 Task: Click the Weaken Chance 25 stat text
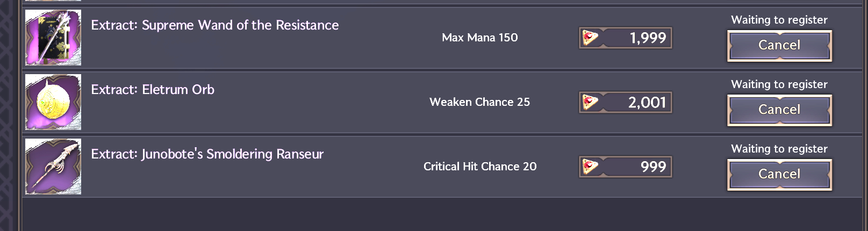tap(480, 102)
